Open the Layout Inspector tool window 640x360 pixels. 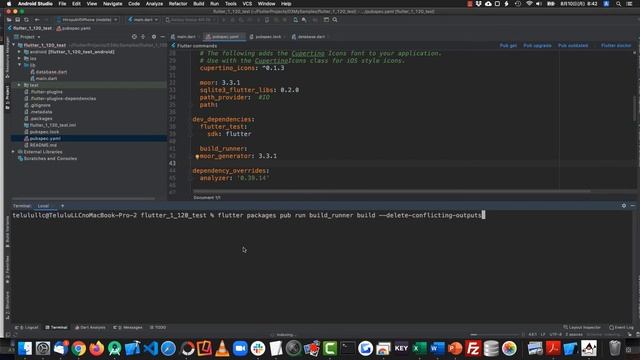coord(582,327)
